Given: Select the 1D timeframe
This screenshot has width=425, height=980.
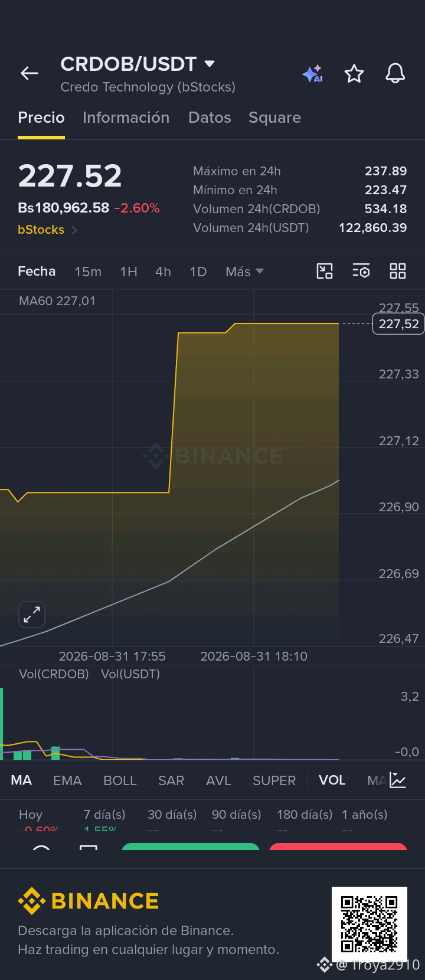Looking at the screenshot, I should pos(198,272).
